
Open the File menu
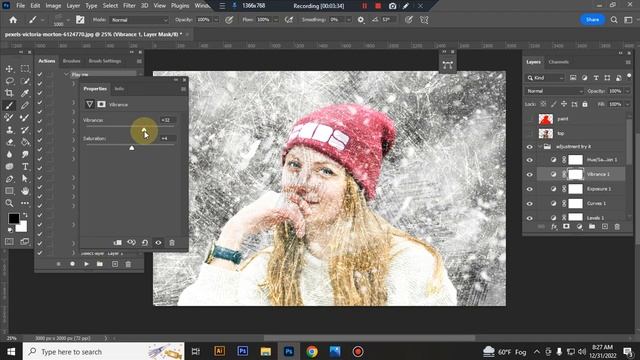pyautogui.click(x=20, y=6)
